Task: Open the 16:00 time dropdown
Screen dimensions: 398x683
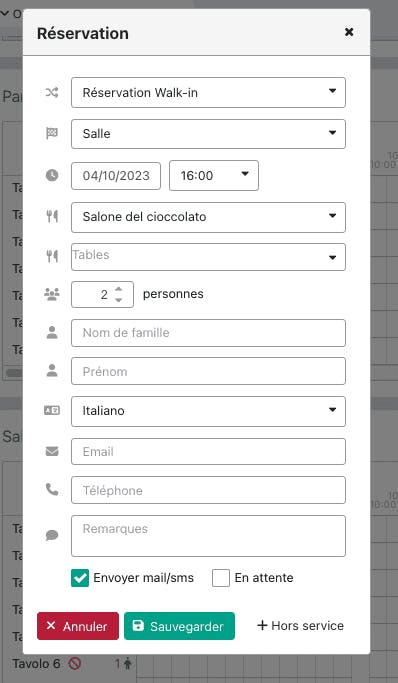Action: 214,176
